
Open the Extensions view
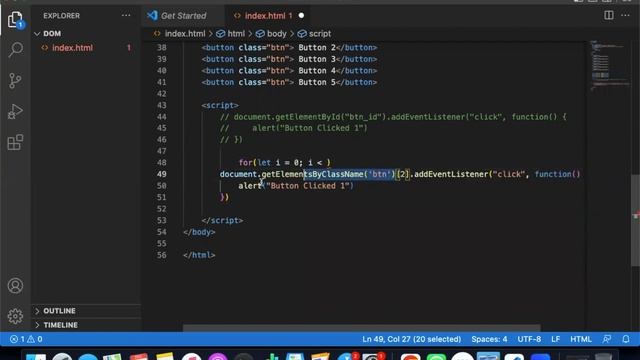coord(15,142)
